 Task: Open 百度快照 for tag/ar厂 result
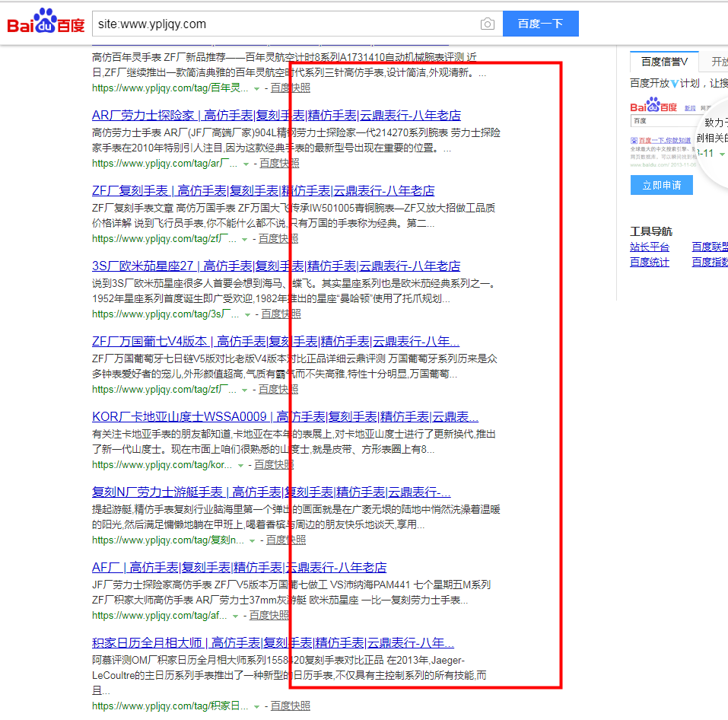[x=279, y=163]
